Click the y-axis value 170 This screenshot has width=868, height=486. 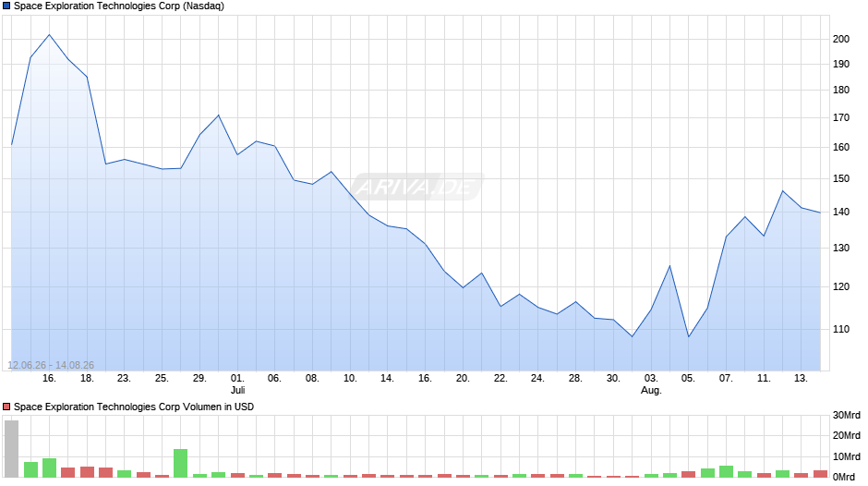(841, 117)
